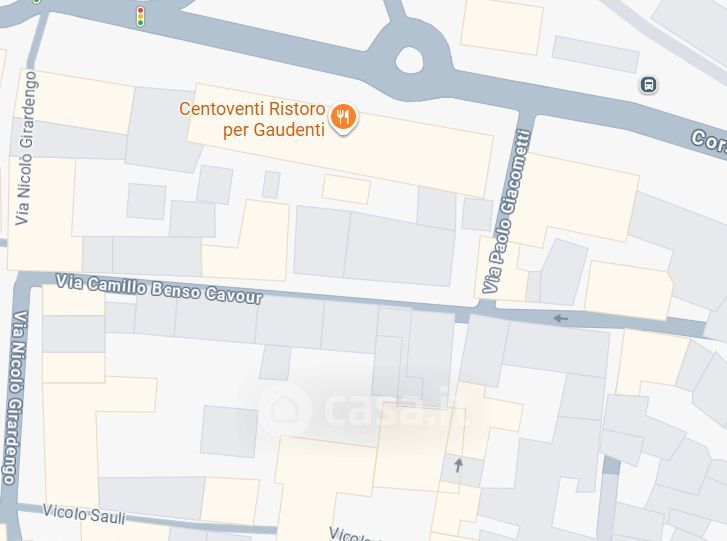727x541 pixels.
Task: Click lower Via Nicolò Girardengo label
Action: 14,397
